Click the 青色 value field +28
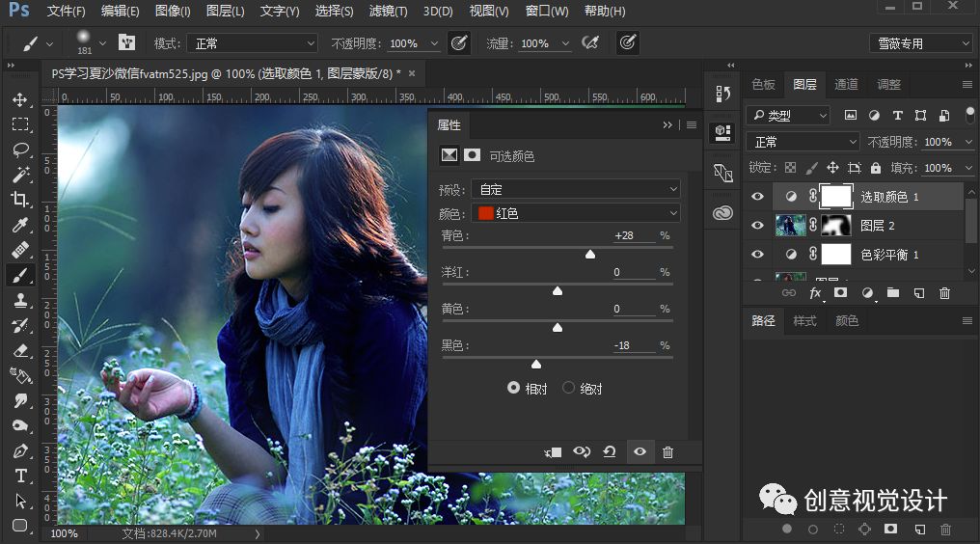The image size is (980, 544). (633, 235)
